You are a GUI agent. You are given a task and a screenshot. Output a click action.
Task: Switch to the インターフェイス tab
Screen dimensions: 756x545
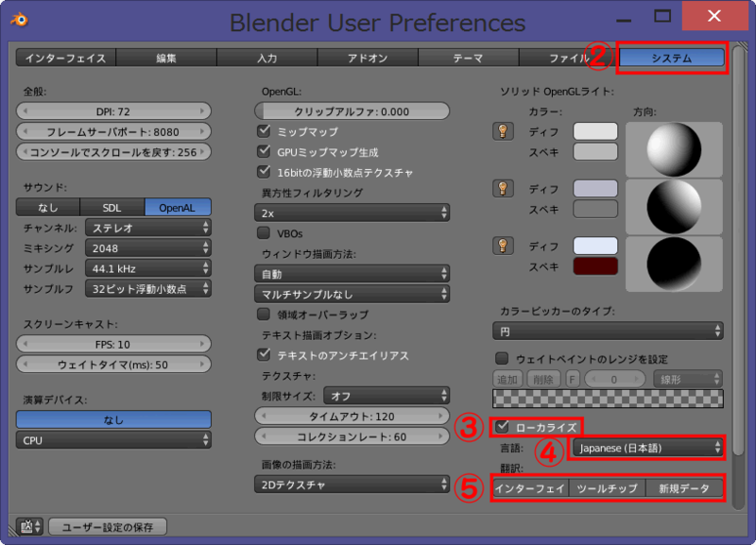(x=66, y=58)
